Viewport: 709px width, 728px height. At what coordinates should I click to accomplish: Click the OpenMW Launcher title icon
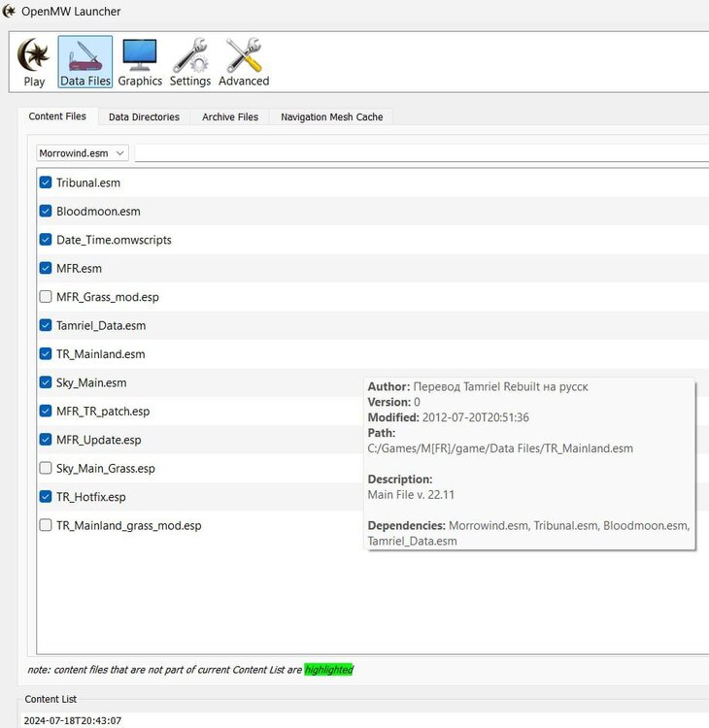coord(9,11)
